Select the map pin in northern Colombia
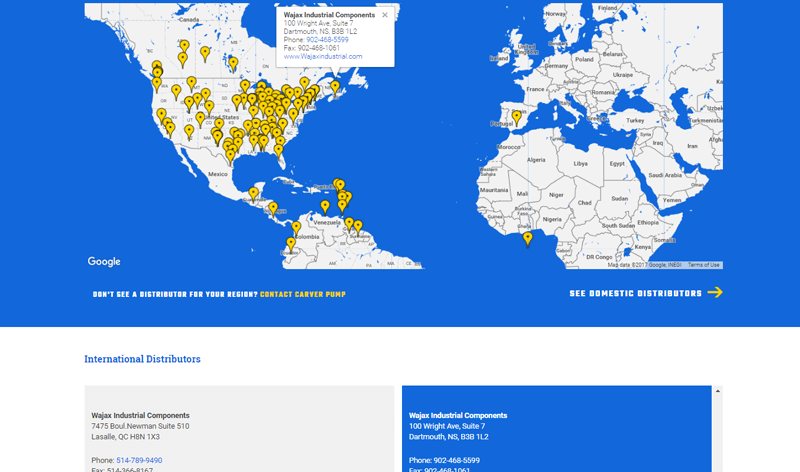 [x=296, y=228]
